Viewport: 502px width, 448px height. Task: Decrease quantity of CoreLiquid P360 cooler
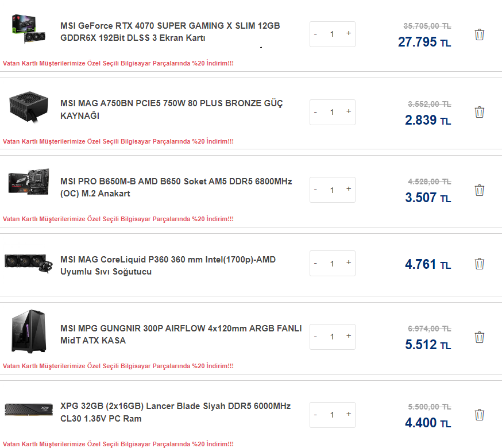tap(315, 263)
